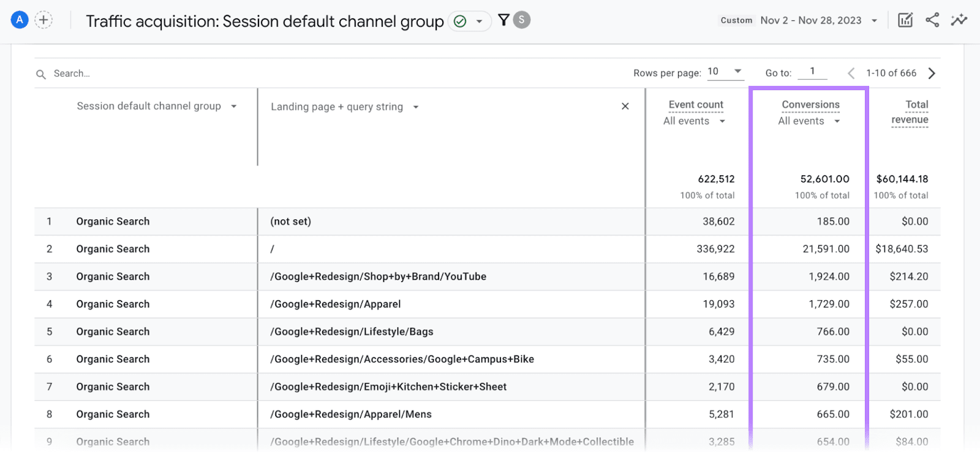980x453 pixels.
Task: Go to the next page of results
Action: tap(932, 74)
